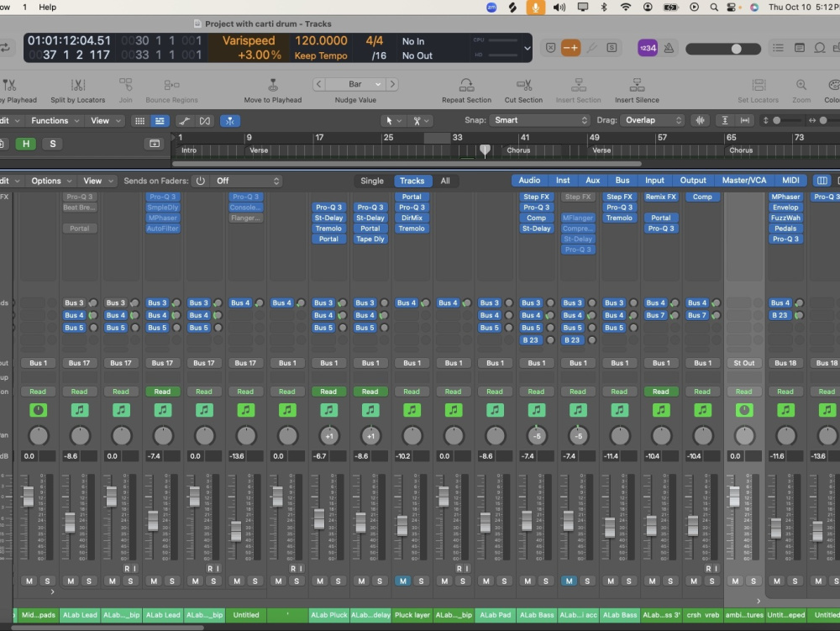Open the Help menu
Image resolution: width=840 pixels, height=631 pixels.
47,7
